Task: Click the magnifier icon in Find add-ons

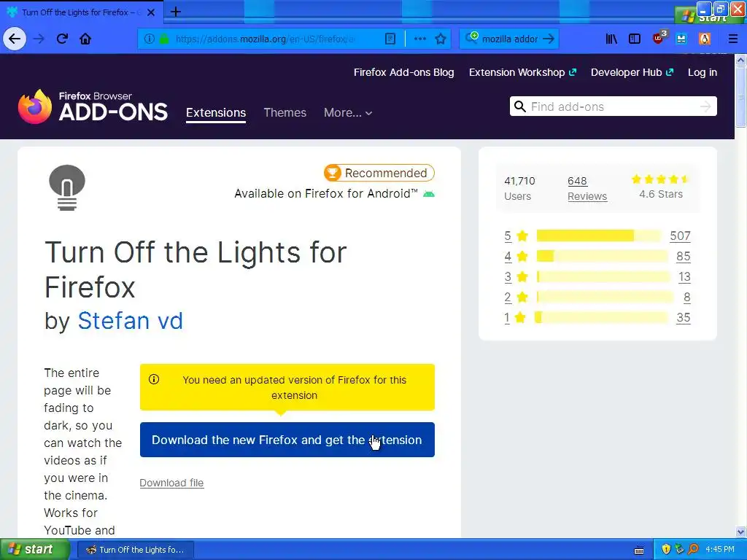Action: 519,106
